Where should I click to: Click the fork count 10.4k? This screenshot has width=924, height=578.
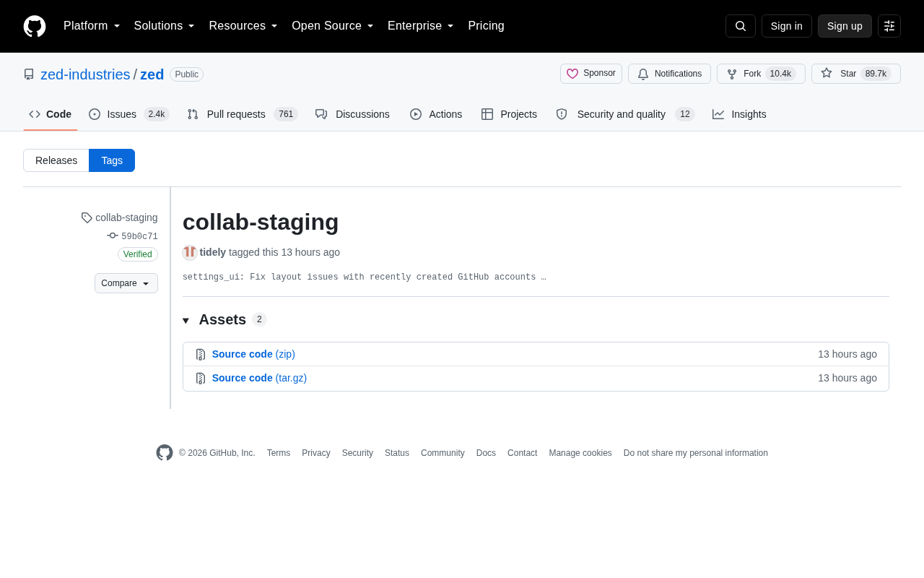780,74
